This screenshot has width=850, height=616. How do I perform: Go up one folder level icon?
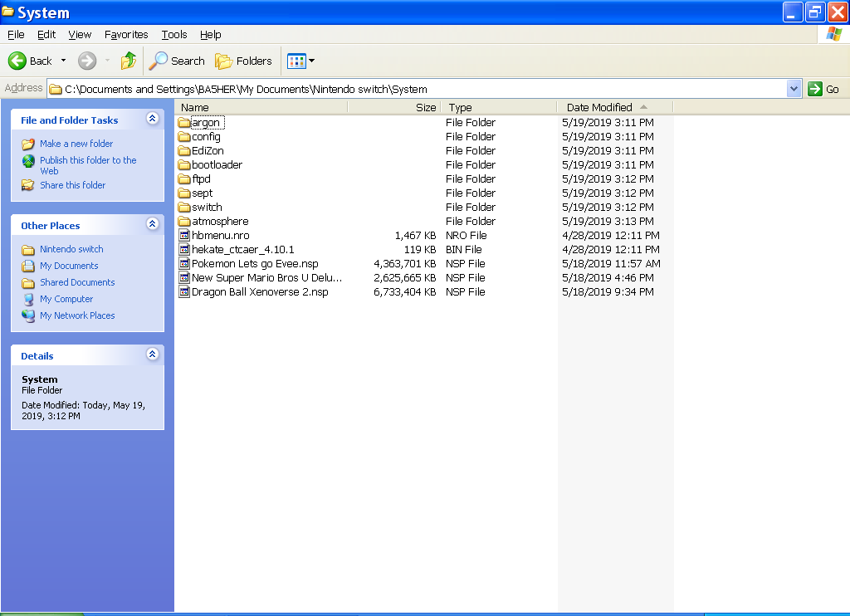129,61
